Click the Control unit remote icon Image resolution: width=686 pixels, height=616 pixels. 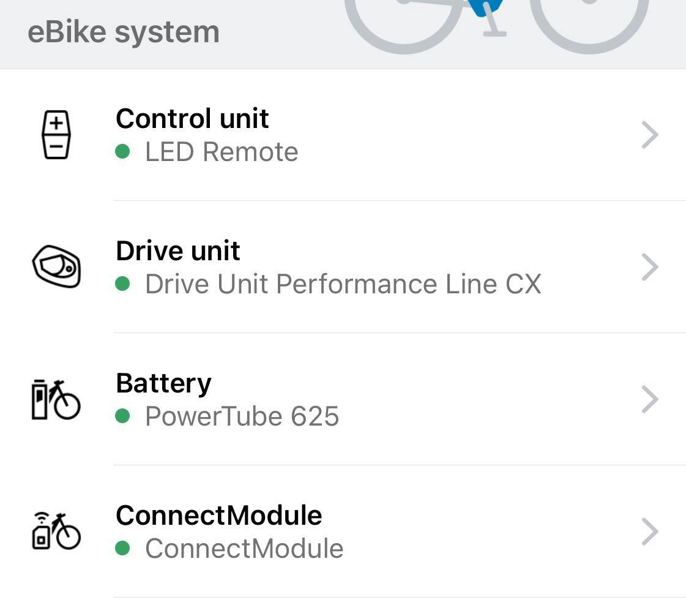pos(56,135)
